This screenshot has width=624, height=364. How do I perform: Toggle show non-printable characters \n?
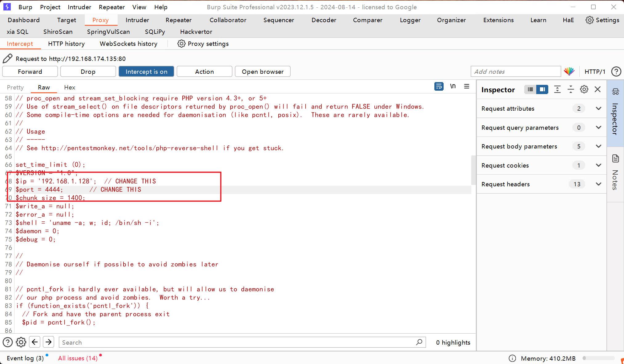[x=453, y=86]
